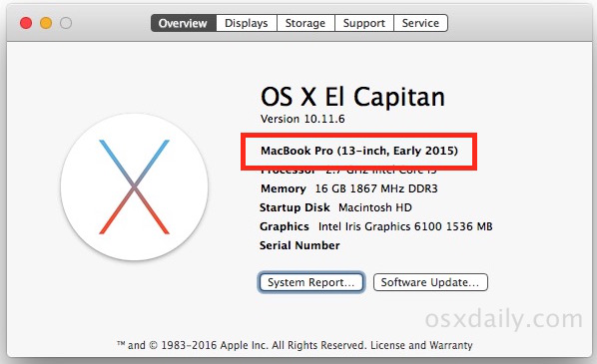Screen dimensions: 597x364
Task: Open the Displays tab
Action: [247, 23]
